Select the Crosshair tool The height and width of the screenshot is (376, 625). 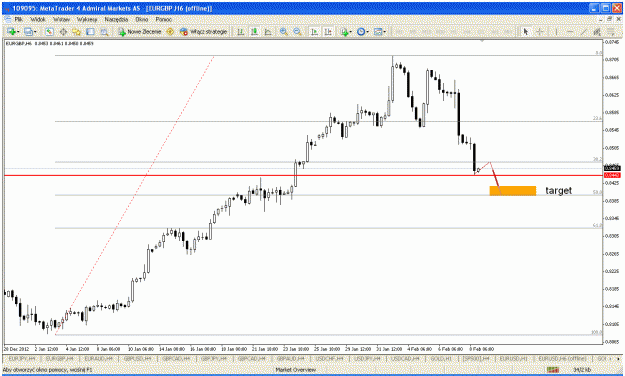point(540,31)
